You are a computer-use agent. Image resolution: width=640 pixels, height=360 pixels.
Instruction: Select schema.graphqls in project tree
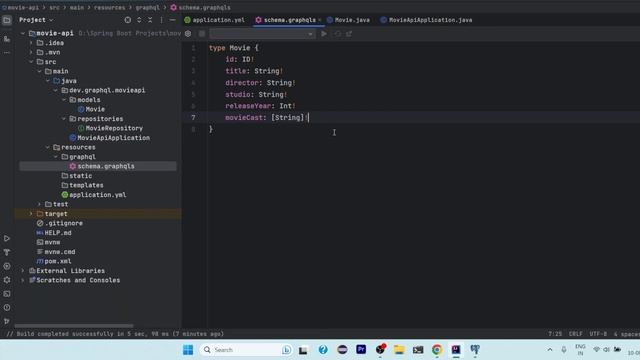[98, 167]
